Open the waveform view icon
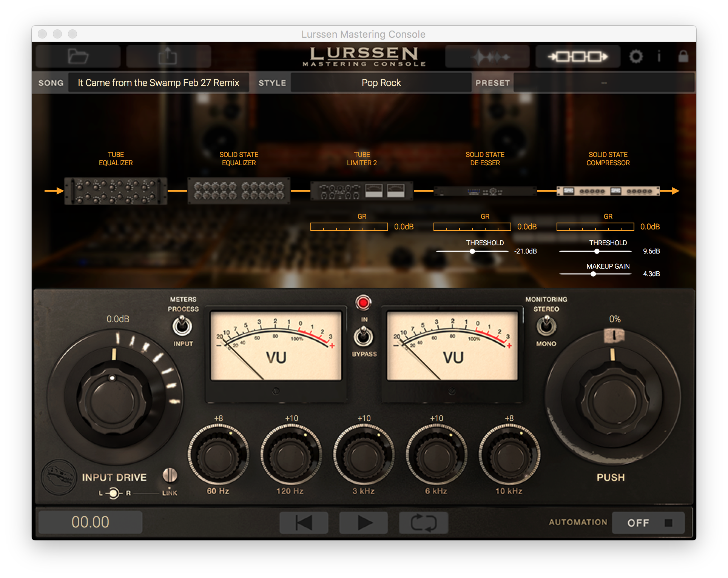 tap(487, 57)
